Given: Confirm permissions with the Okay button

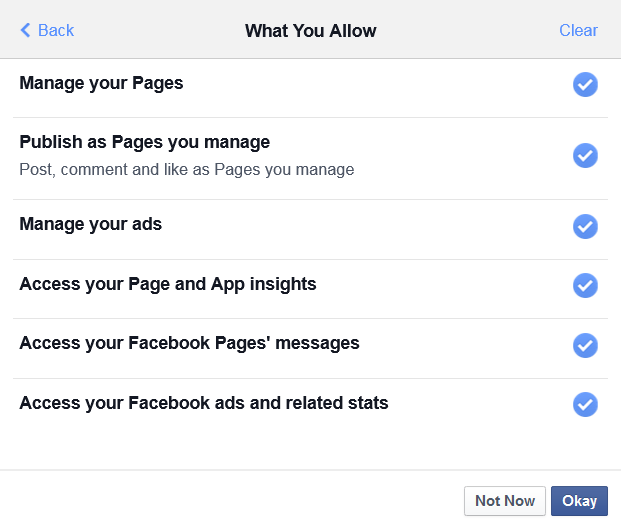Looking at the screenshot, I should click(579, 501).
